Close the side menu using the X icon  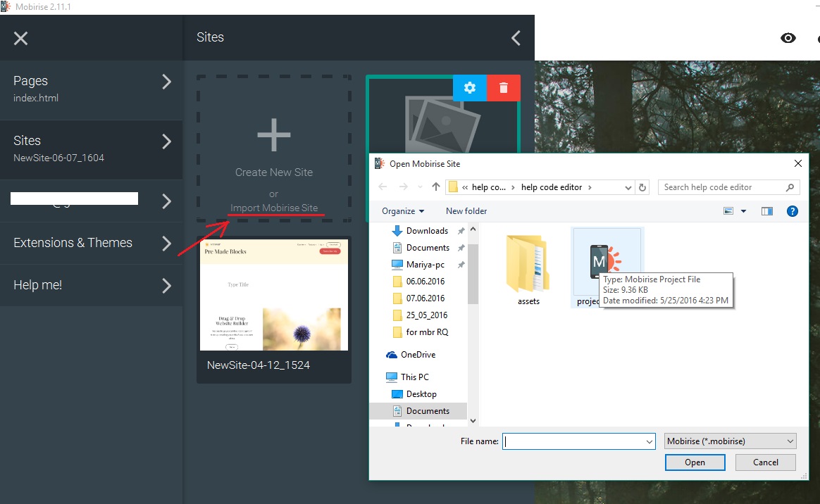pos(20,38)
